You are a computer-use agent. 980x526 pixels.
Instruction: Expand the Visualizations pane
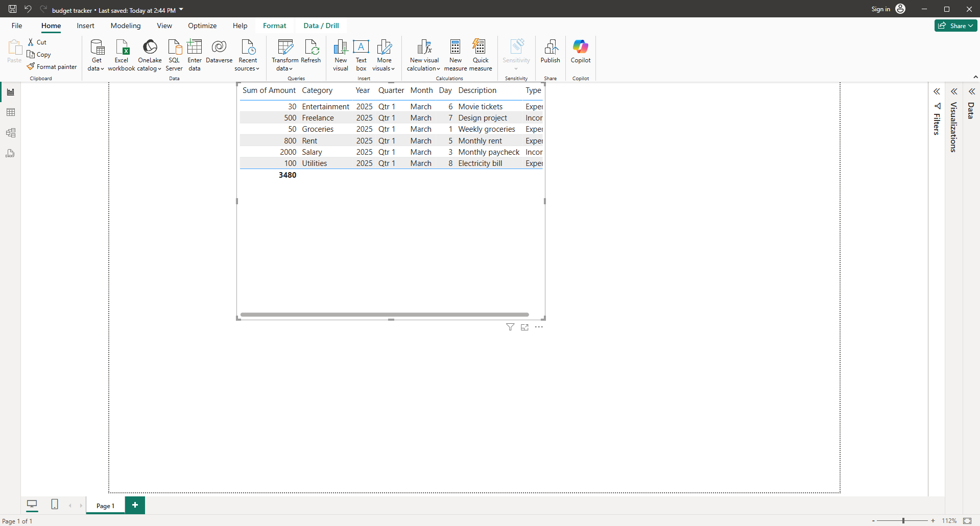pyautogui.click(x=954, y=91)
